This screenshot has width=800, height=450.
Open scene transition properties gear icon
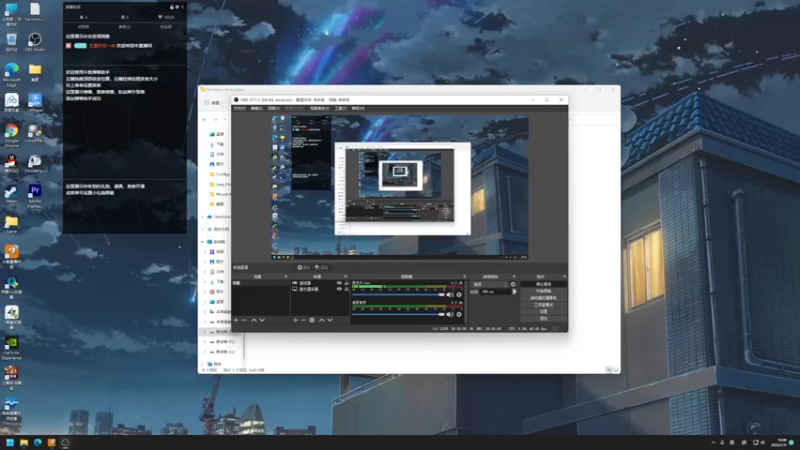(x=513, y=284)
